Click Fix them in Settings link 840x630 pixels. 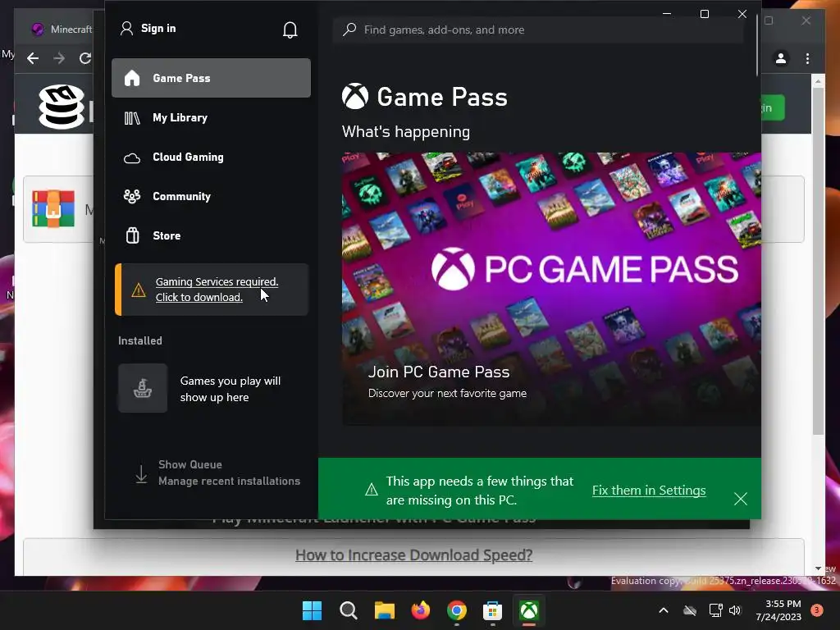(649, 491)
